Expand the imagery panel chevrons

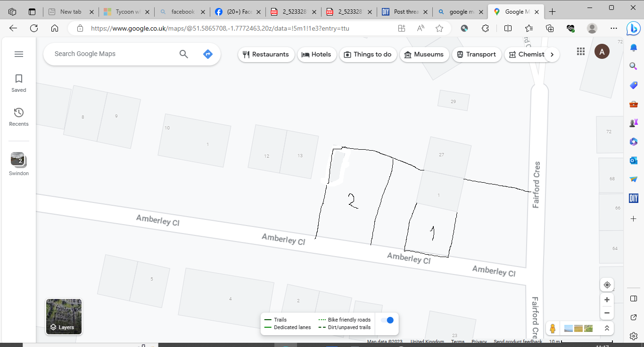pos(607,328)
